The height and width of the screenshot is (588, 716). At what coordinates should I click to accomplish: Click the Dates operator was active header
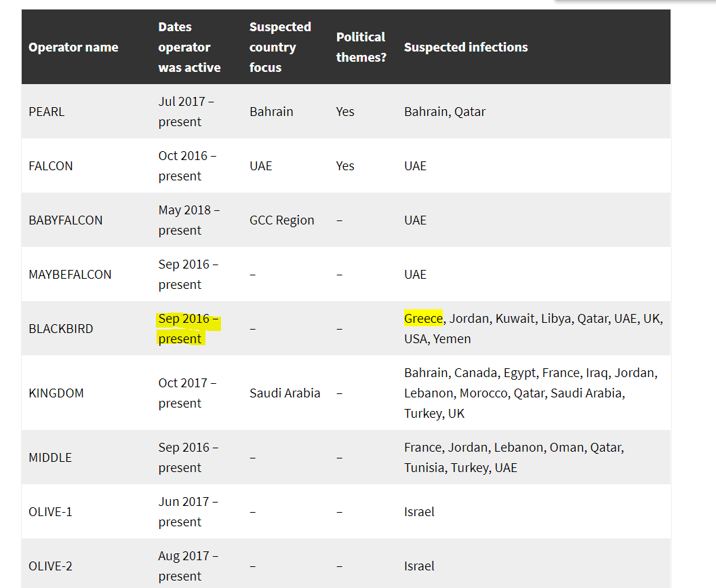(189, 47)
